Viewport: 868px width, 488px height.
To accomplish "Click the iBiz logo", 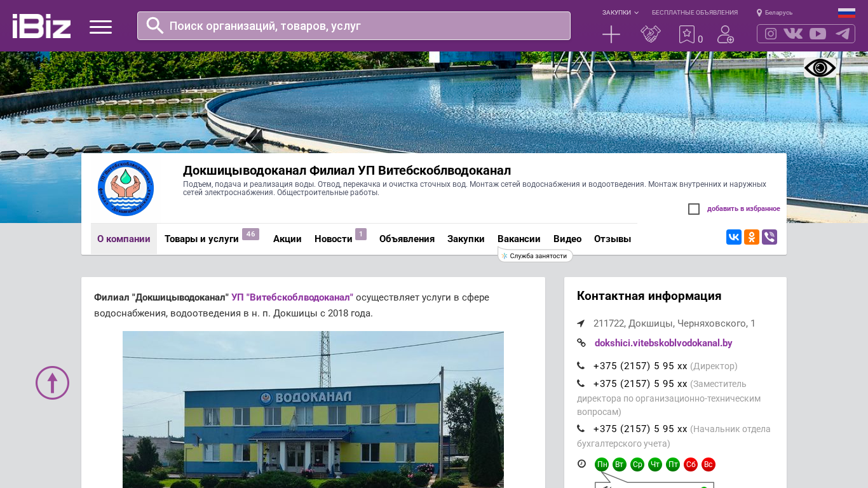I will pyautogui.click(x=41, y=26).
